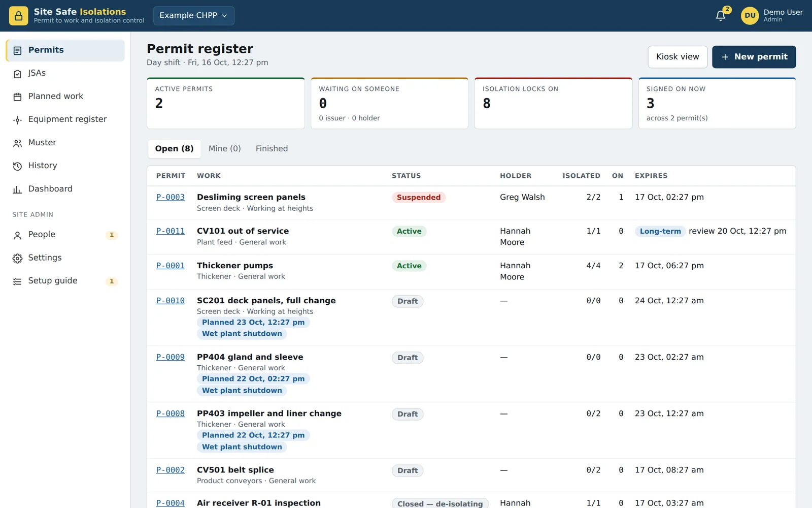
Task: Open permit P-0001 link
Action: click(170, 266)
